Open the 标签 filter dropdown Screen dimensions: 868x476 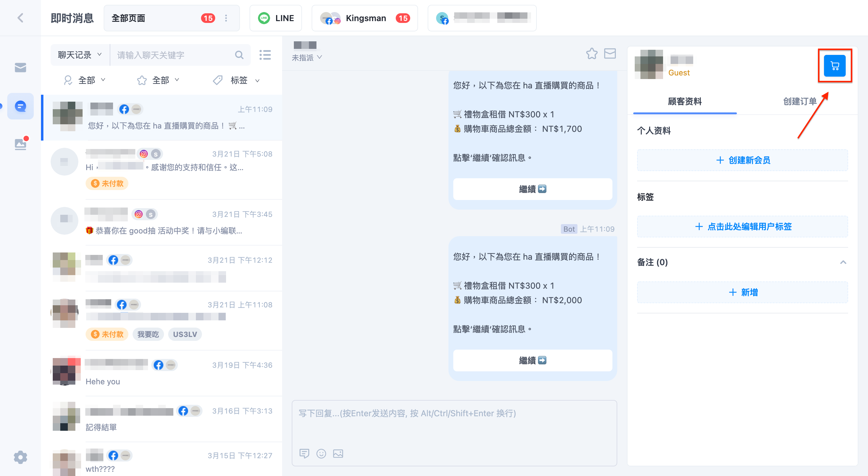(237, 80)
